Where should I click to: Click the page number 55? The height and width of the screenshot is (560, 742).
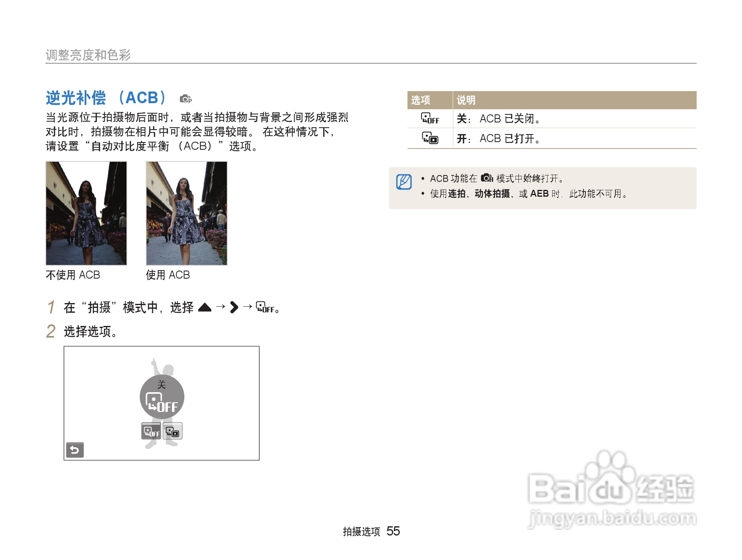(393, 531)
